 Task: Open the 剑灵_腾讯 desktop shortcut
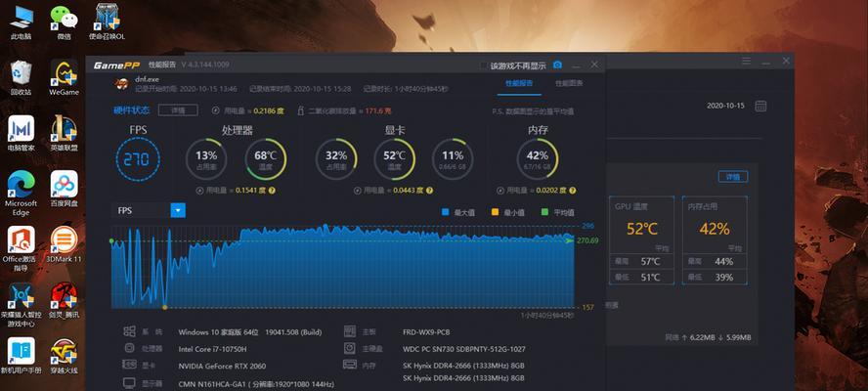click(65, 301)
